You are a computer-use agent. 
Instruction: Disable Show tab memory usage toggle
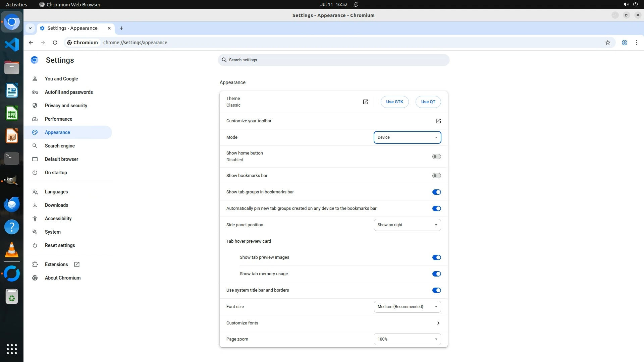[436, 274]
